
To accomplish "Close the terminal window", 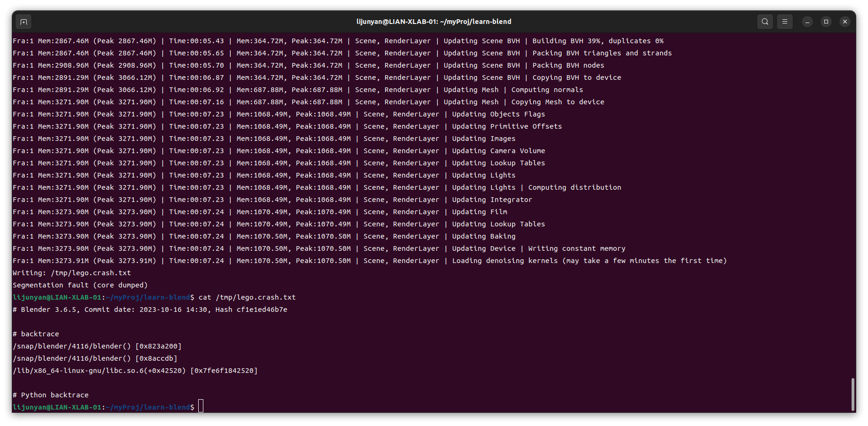I will [x=845, y=22].
